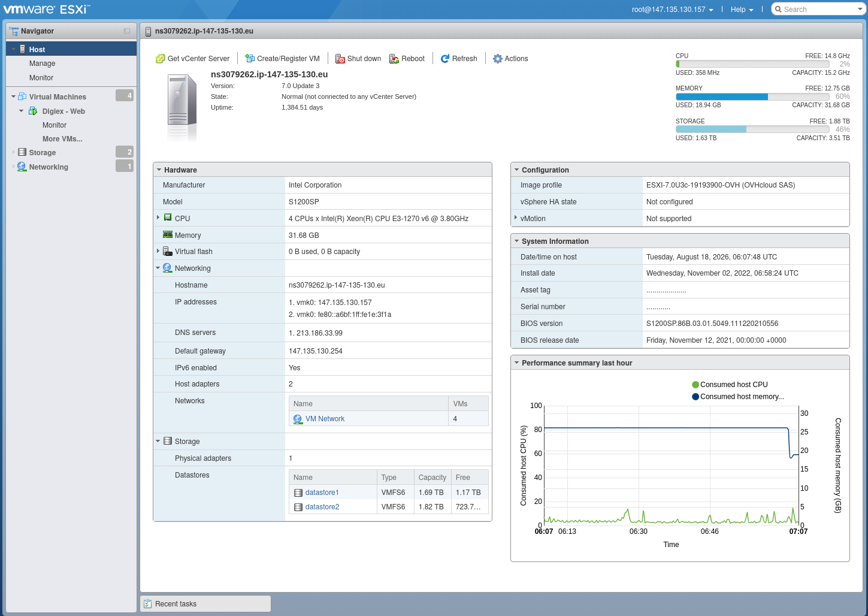
Task: Open the datastore2 link
Action: [x=322, y=507]
